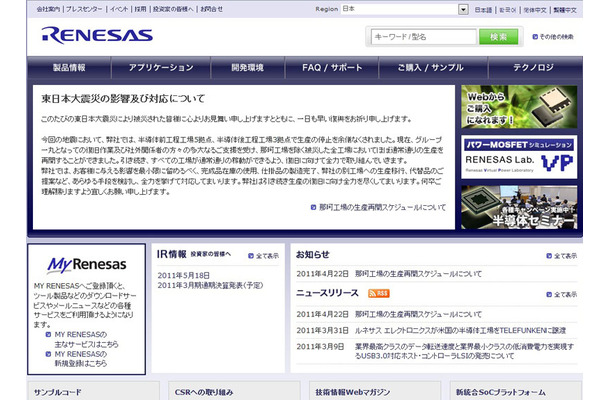This screenshot has height=400, width=610.
Task: Open the ご購入 / サンプル menu
Action: (x=431, y=68)
